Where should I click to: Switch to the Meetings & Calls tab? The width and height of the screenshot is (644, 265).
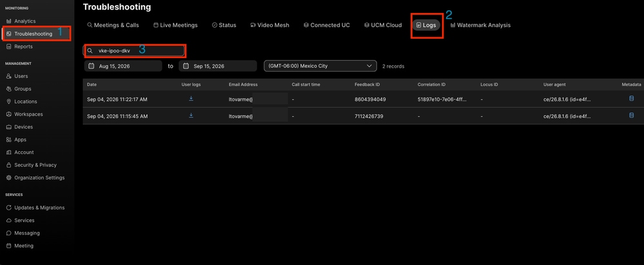[113, 25]
